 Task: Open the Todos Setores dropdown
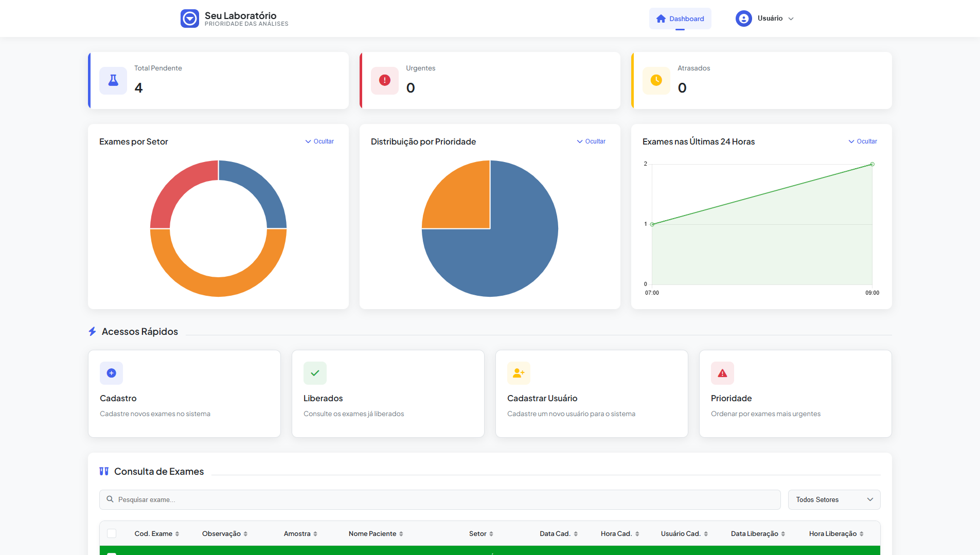pyautogui.click(x=834, y=499)
